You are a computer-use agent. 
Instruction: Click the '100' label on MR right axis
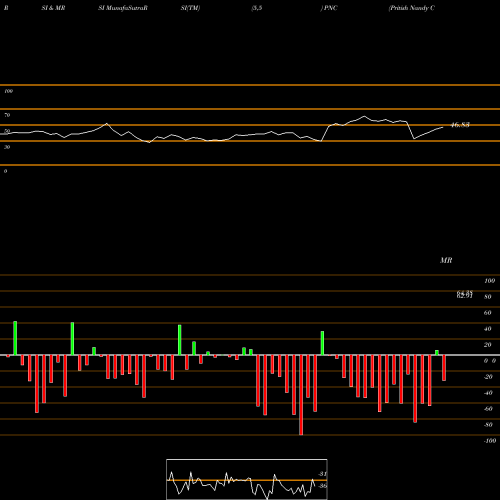[490, 281]
